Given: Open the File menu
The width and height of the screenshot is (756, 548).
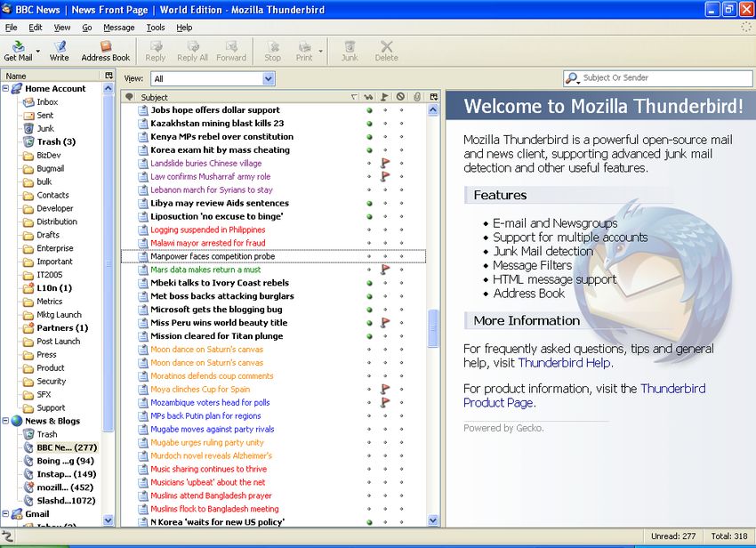Looking at the screenshot, I should point(11,28).
